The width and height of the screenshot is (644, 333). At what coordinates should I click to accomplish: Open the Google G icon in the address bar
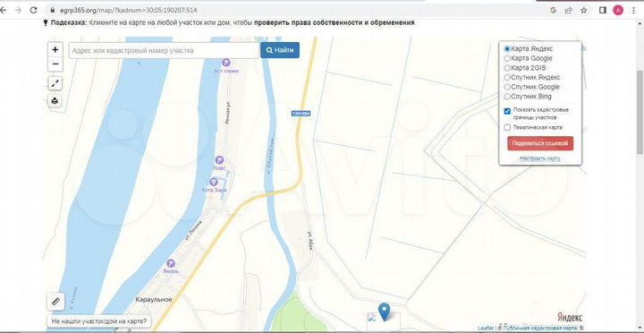tap(553, 10)
